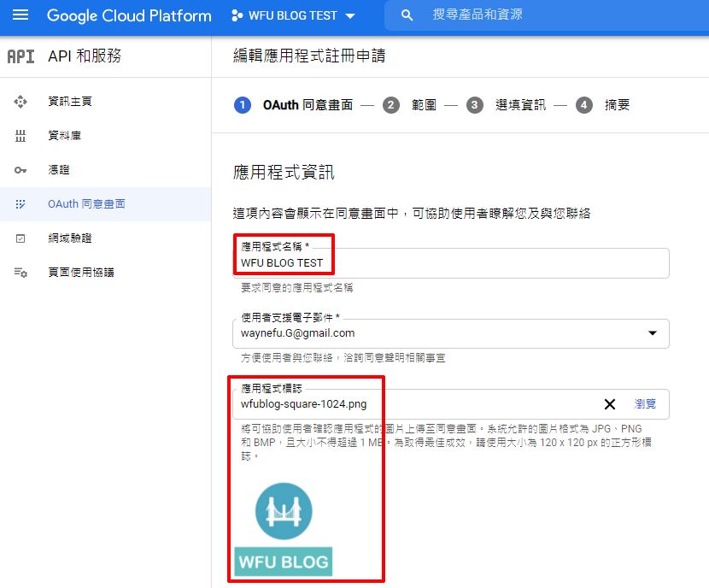Go to step 2 範圍
Screen dimensions: 709x588
[410, 105]
